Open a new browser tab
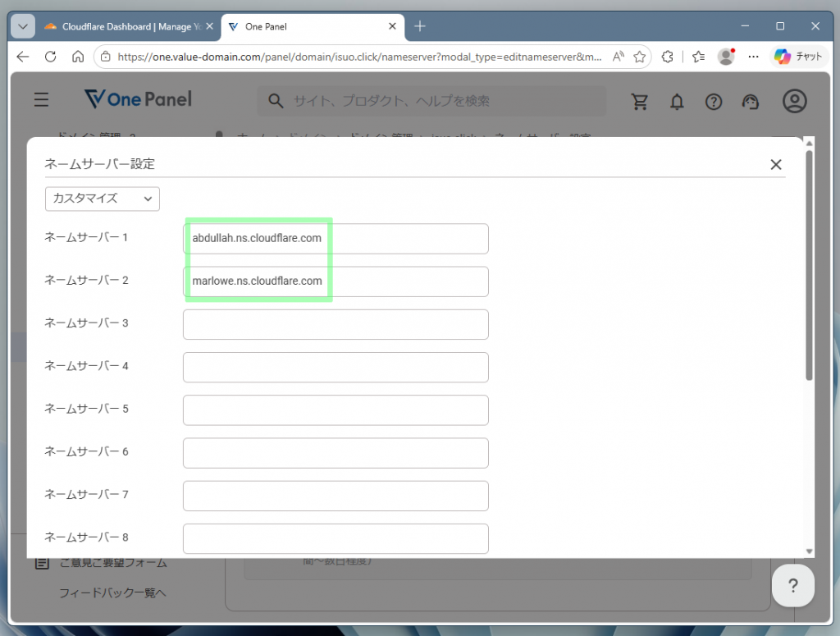The height and width of the screenshot is (636, 840). [420, 26]
